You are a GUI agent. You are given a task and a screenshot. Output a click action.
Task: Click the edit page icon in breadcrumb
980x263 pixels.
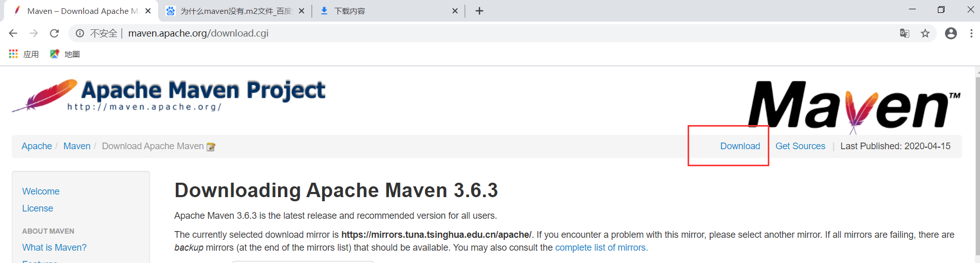click(211, 147)
